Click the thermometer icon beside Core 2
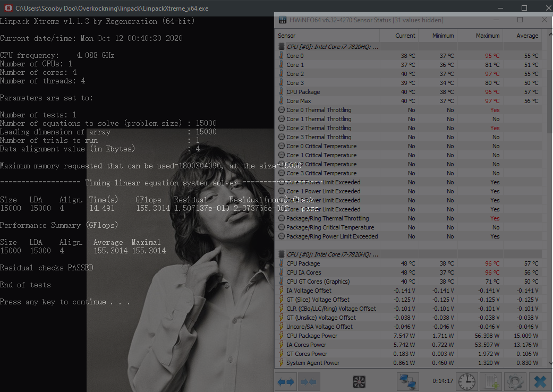This screenshot has height=392, width=553. point(282,74)
